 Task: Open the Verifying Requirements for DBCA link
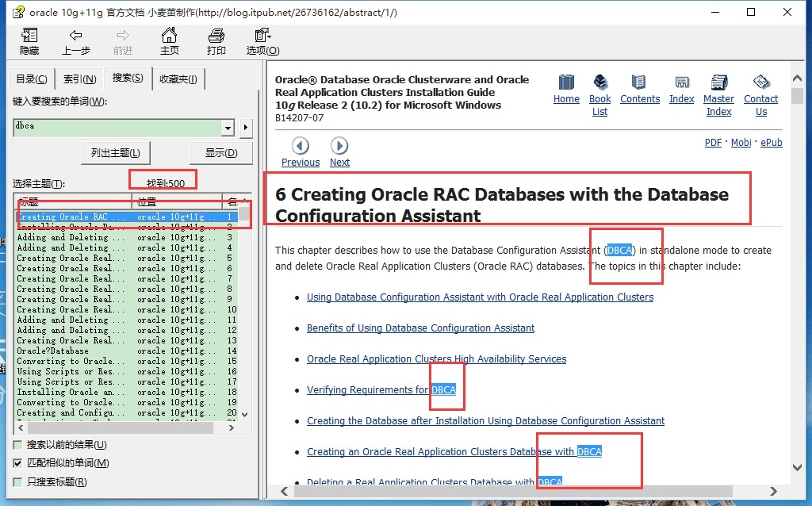pyautogui.click(x=381, y=389)
